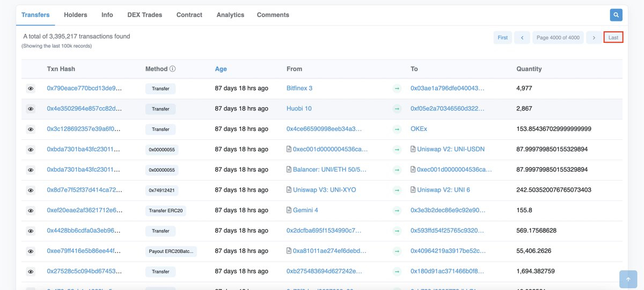Open the search magnifier button
This screenshot has width=644, height=290.
coord(616,15)
